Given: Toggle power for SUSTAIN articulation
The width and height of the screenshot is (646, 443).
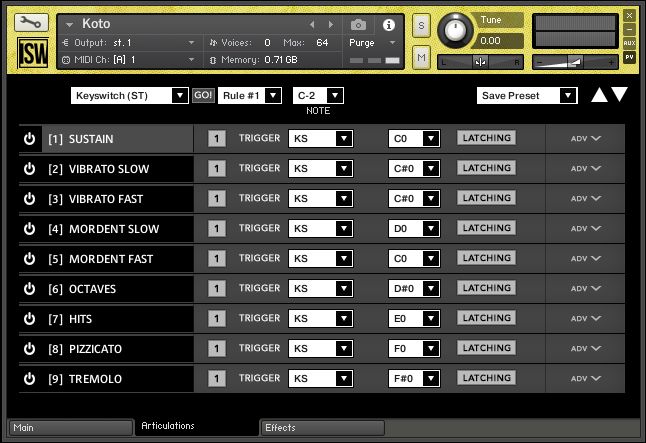Looking at the screenshot, I should [29, 139].
